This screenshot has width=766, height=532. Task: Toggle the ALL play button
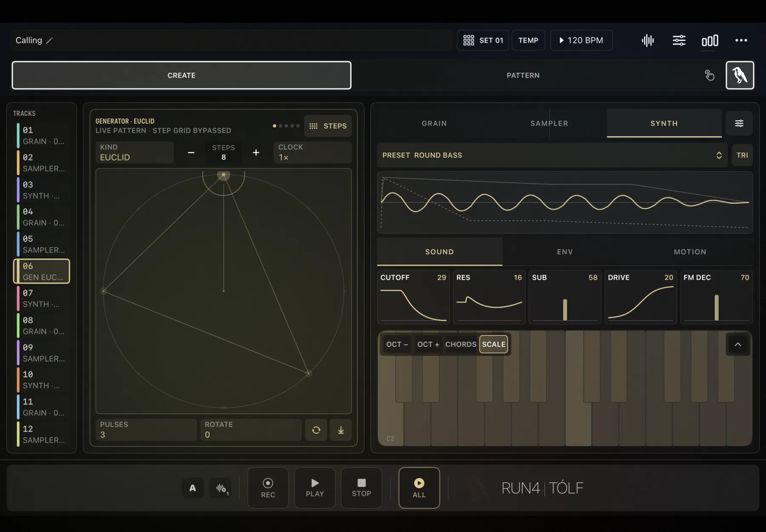[419, 488]
